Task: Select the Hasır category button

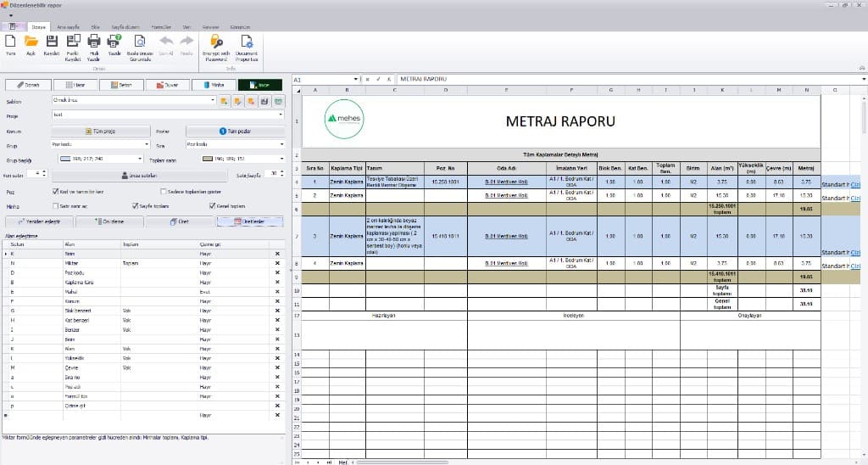Action: point(75,85)
